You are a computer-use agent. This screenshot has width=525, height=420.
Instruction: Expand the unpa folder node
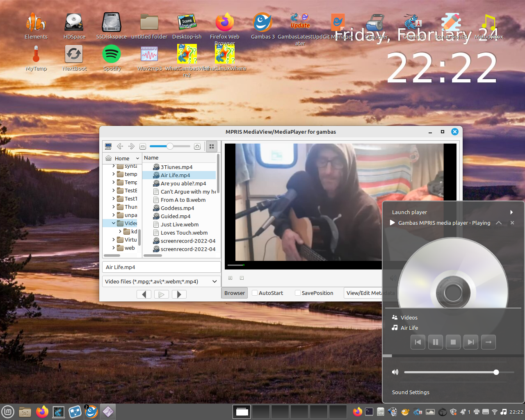click(x=114, y=215)
